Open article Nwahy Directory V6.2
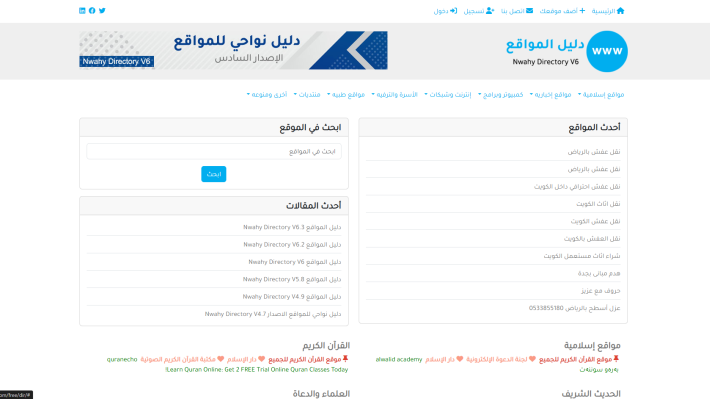 tap(292, 245)
